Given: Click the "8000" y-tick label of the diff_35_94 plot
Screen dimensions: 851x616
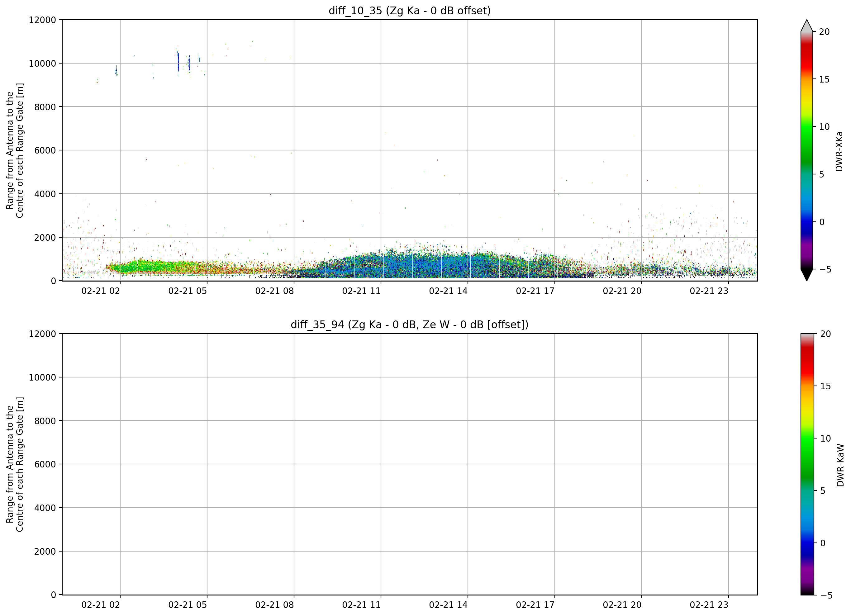Looking at the screenshot, I should tap(45, 421).
